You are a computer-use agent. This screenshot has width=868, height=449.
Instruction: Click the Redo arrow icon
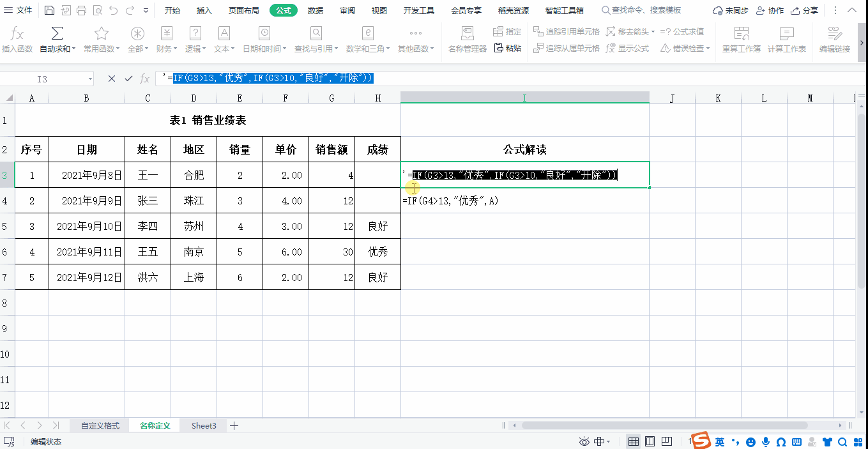point(130,10)
